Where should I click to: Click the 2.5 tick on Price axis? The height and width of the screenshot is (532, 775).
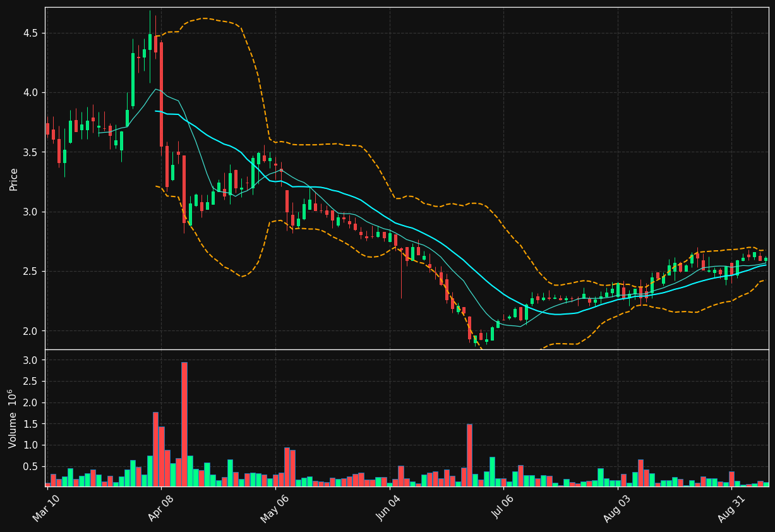(32, 272)
